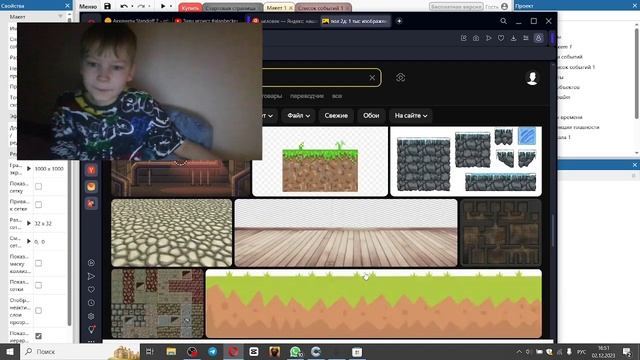Open the wide green grass ground thumbnail
This screenshot has height=360, width=640.
tap(374, 303)
